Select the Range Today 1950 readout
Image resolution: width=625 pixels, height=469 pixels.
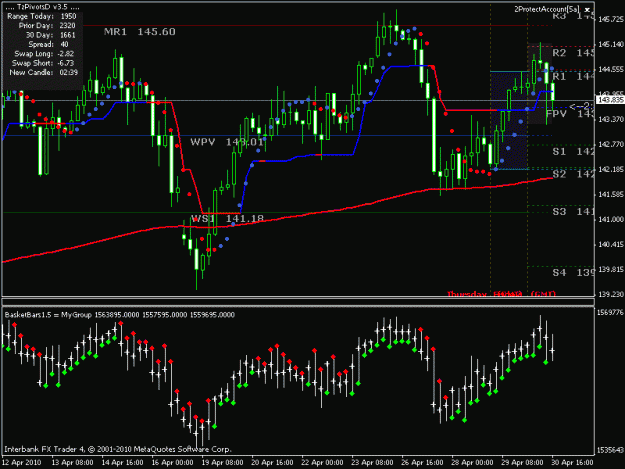click(41, 16)
